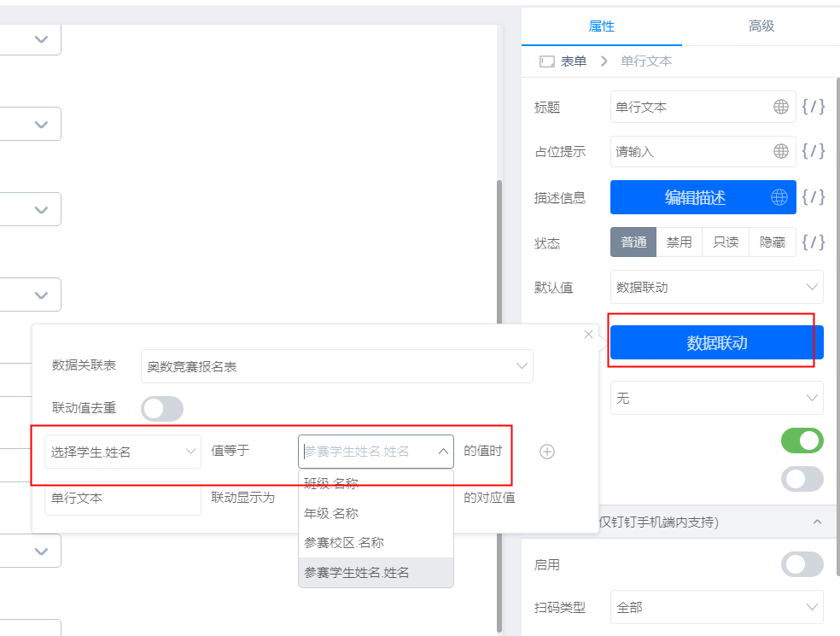Set status to 只读
Screen dimensions: 840x636
tap(726, 242)
